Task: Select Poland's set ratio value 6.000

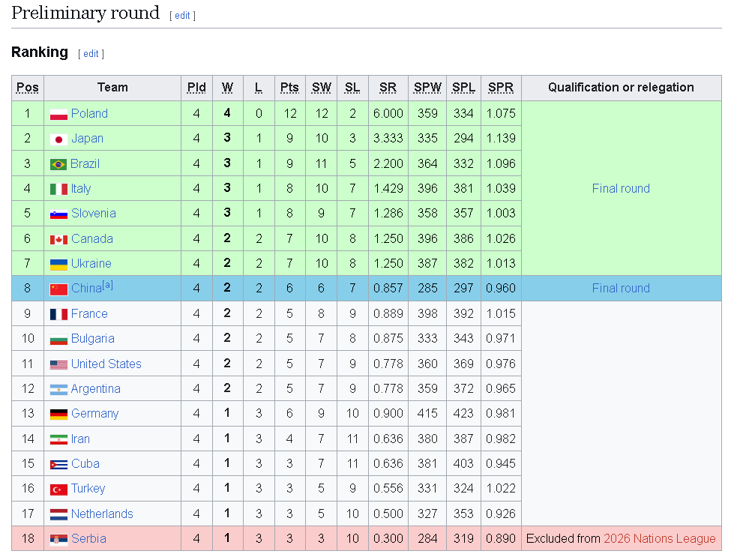Action: coord(388,114)
